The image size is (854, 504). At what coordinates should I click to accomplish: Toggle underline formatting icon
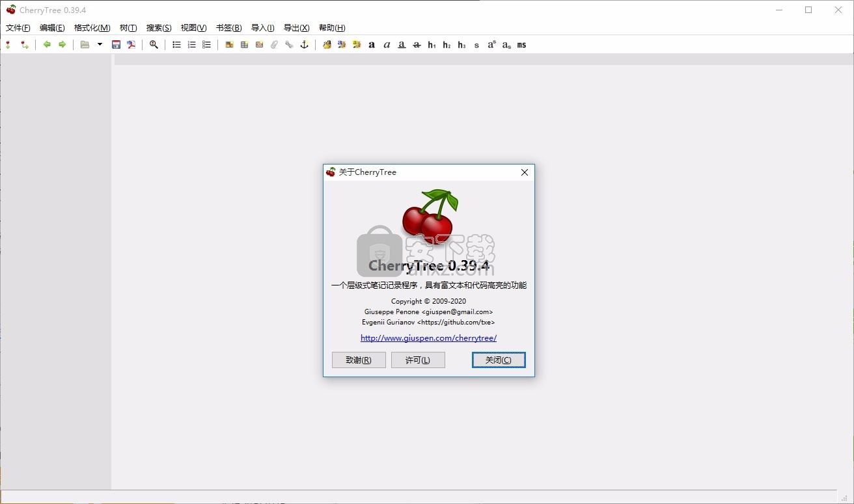point(402,45)
